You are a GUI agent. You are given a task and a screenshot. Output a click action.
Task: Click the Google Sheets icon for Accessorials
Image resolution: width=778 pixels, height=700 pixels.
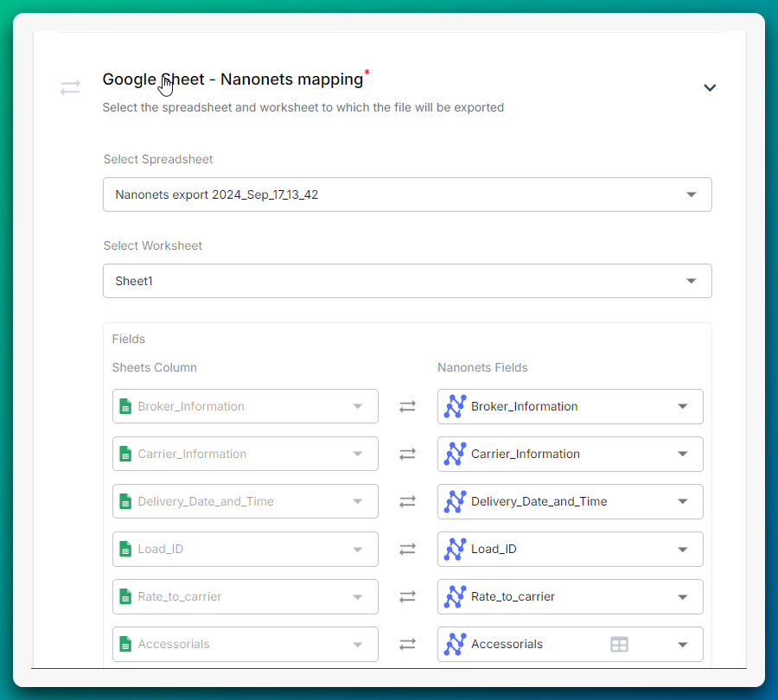[x=125, y=644]
